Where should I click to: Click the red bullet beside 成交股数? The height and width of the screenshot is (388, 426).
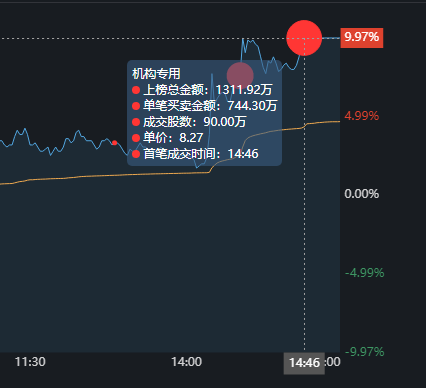[136, 122]
